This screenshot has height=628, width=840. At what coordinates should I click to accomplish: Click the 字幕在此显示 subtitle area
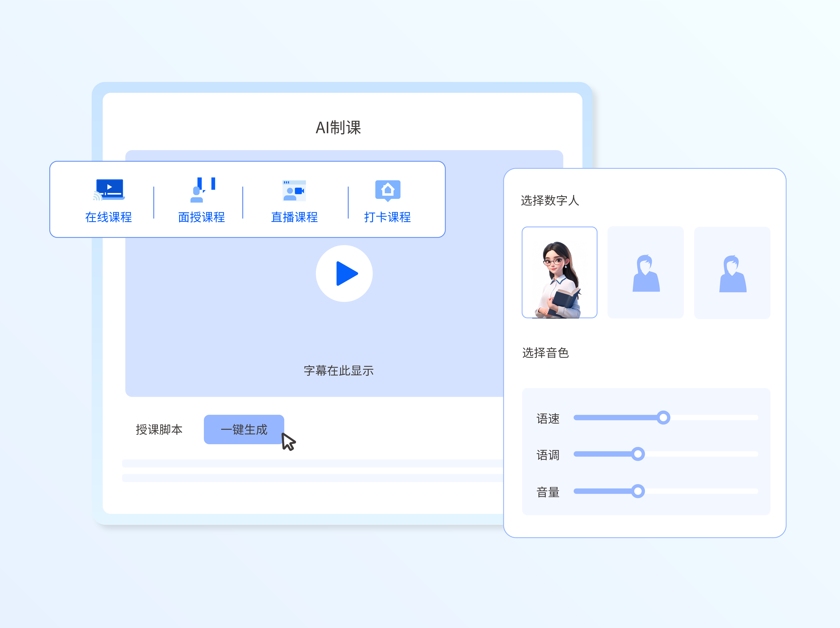pyautogui.click(x=338, y=370)
